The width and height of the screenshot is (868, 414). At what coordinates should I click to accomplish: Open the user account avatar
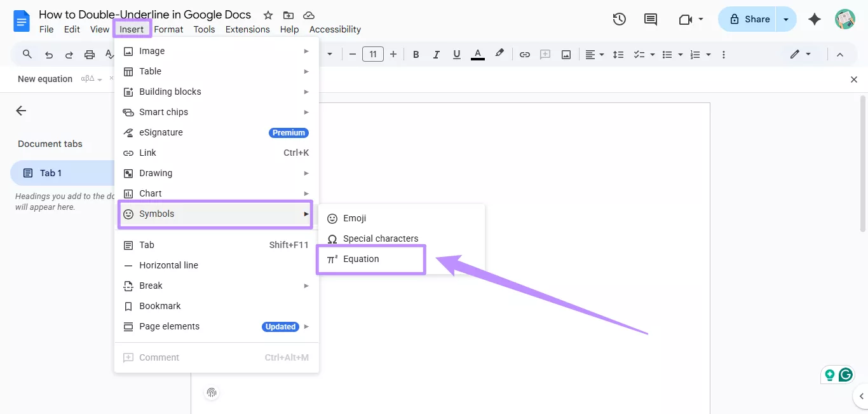[x=845, y=19]
